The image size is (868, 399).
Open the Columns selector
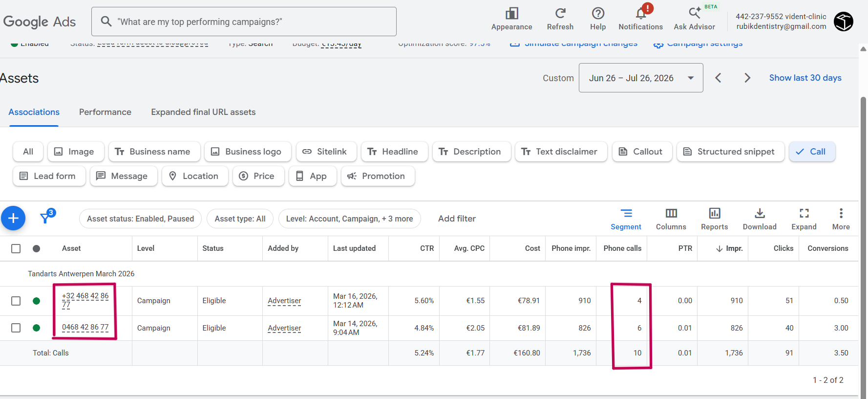click(x=671, y=220)
